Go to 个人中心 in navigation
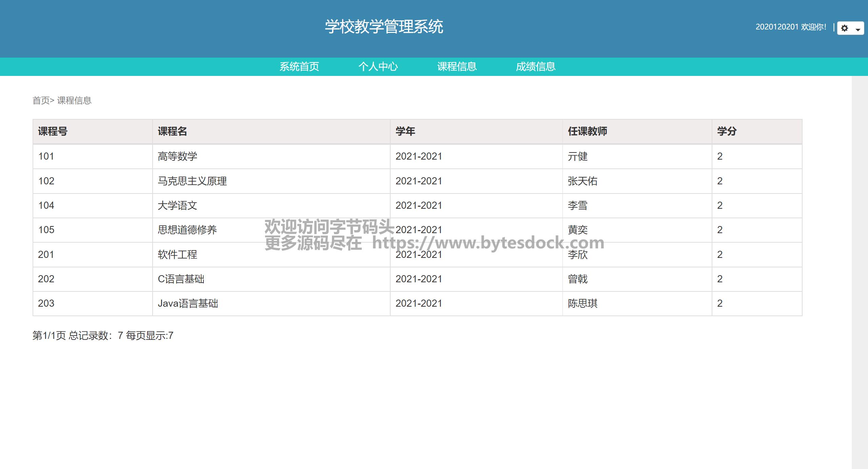This screenshot has height=469, width=868. point(378,66)
